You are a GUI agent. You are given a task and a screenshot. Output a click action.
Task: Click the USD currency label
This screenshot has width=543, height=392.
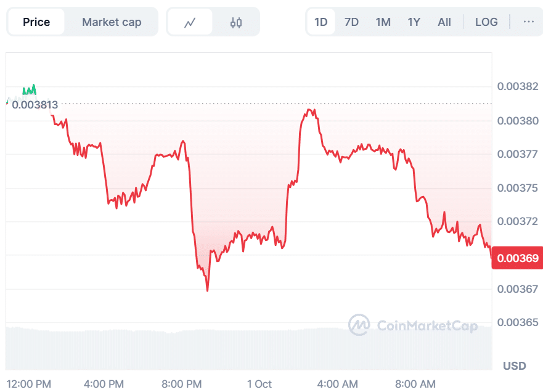(x=515, y=365)
